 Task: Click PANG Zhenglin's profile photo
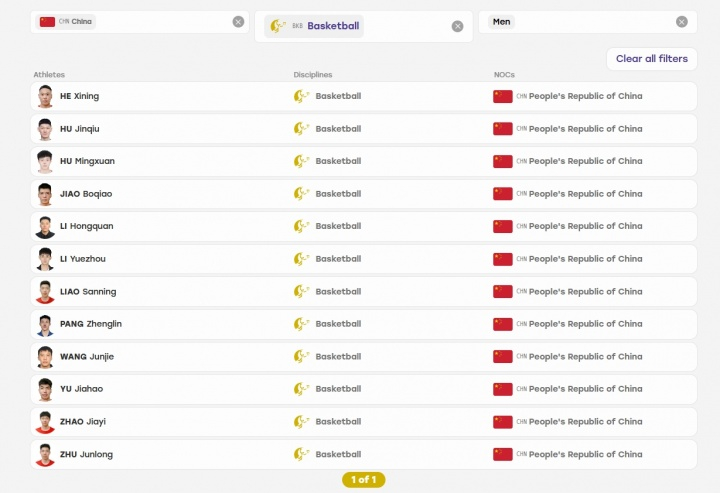45,325
